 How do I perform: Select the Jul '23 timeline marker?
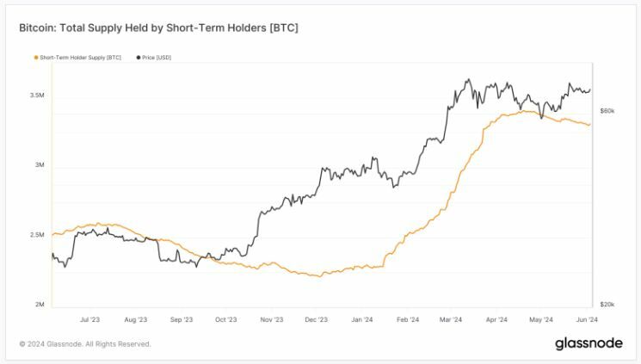tap(89, 318)
